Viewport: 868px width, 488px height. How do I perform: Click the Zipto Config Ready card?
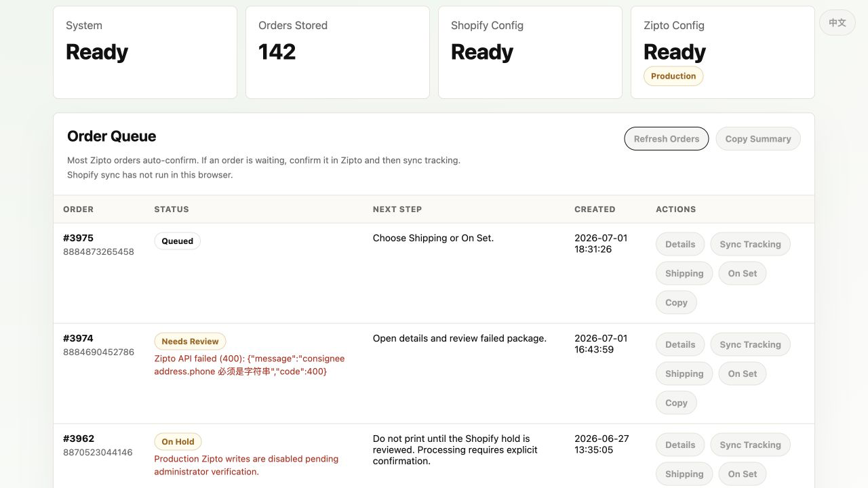coord(723,52)
